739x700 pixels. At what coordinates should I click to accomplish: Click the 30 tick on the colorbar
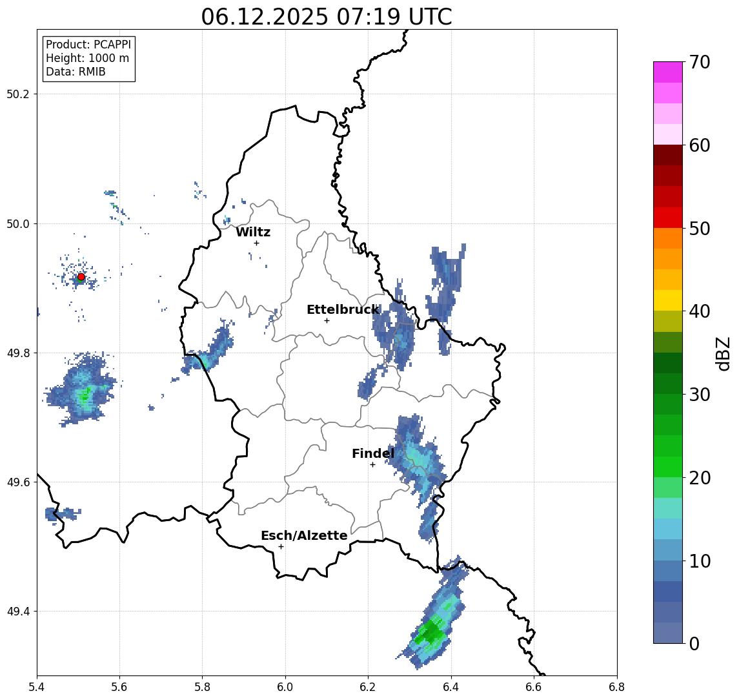point(700,395)
